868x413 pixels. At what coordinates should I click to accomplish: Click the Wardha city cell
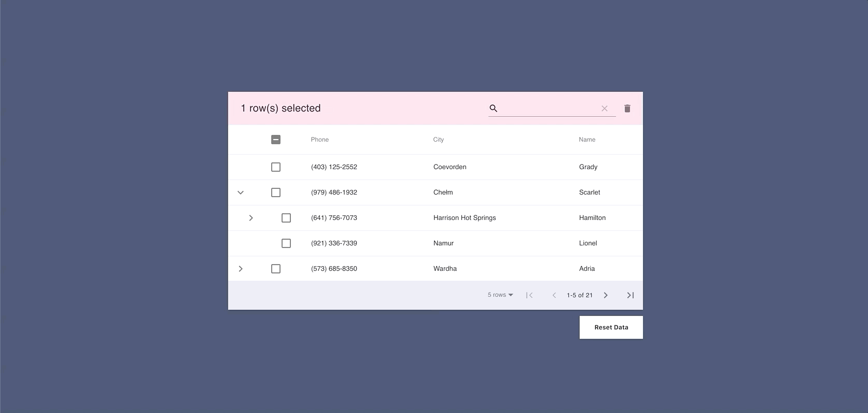click(x=445, y=269)
